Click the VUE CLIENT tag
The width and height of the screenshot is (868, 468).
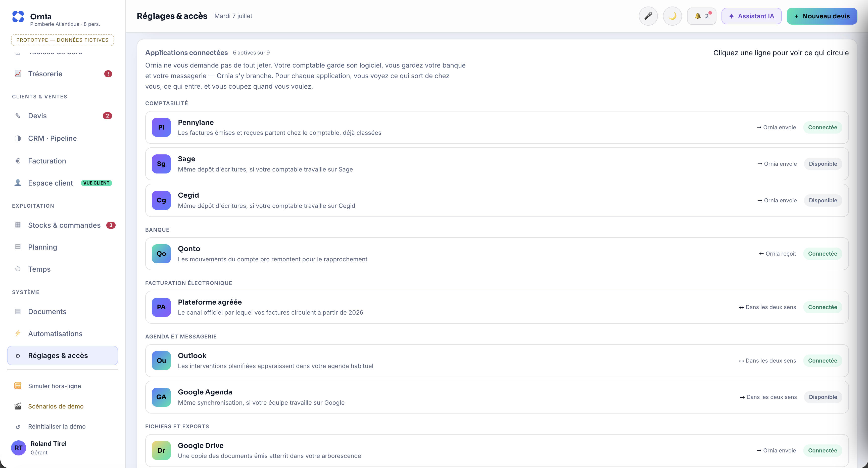point(96,183)
